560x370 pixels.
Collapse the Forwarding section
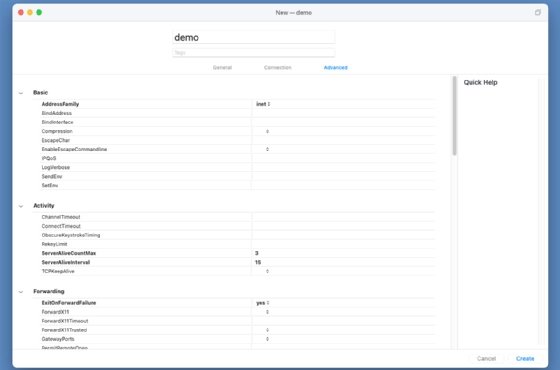[x=21, y=292]
